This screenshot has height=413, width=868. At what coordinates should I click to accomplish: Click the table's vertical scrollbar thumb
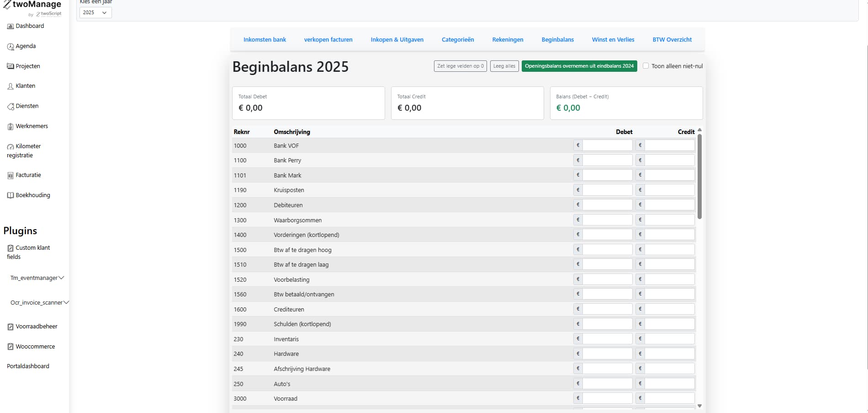pos(699,176)
